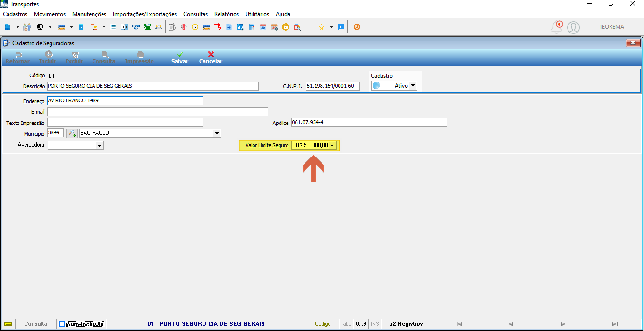Click the orange hierarchy chart icon
This screenshot has width=644, height=331.
(x=93, y=27)
